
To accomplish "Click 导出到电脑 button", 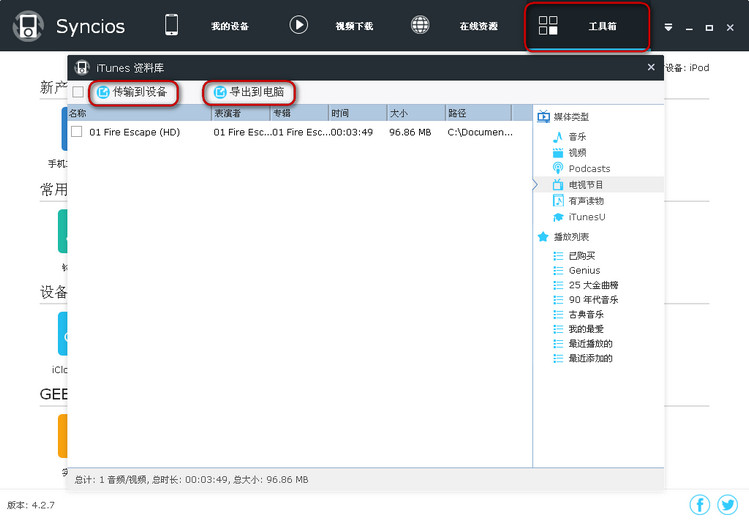I will point(249,92).
